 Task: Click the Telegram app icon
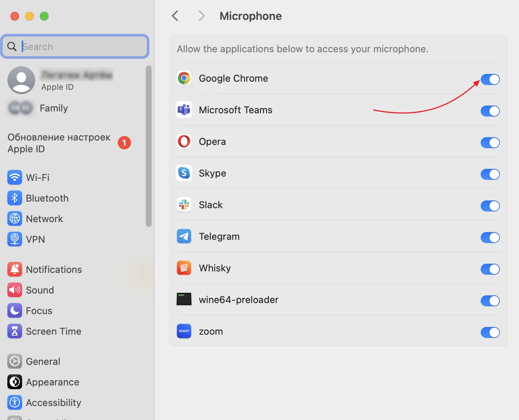pos(184,236)
